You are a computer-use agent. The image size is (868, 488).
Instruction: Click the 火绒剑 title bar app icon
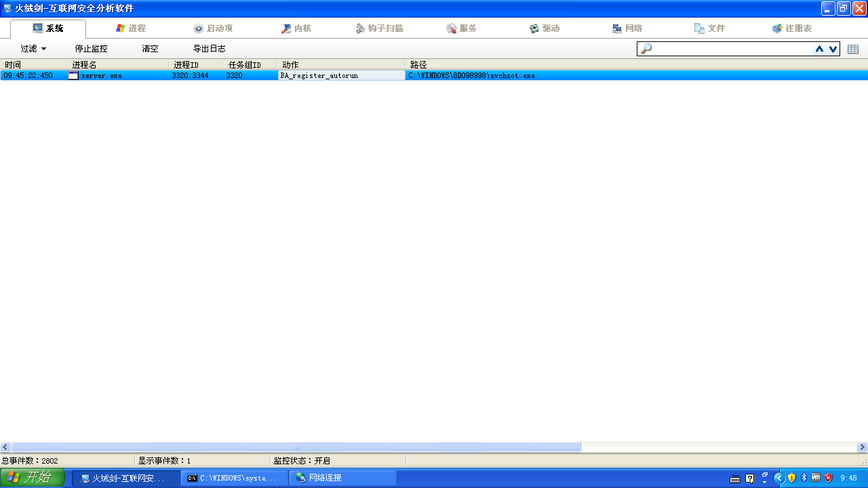(x=7, y=8)
